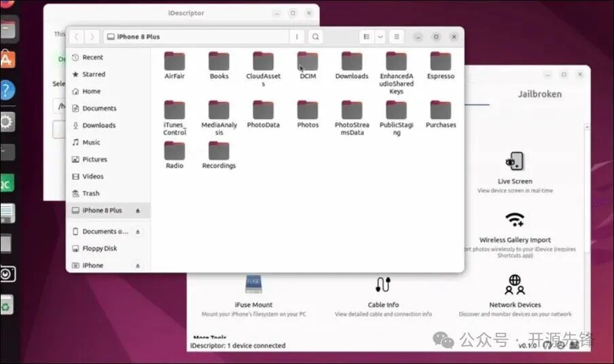
Task: Open the PhotoStreamsData folder
Action: 352,118
